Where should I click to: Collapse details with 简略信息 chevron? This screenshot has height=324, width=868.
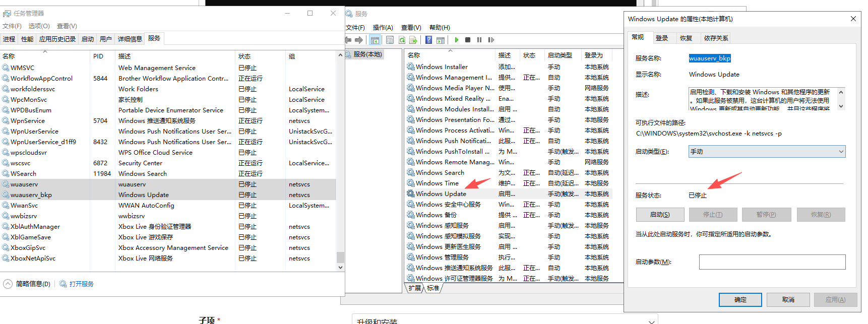click(8, 284)
